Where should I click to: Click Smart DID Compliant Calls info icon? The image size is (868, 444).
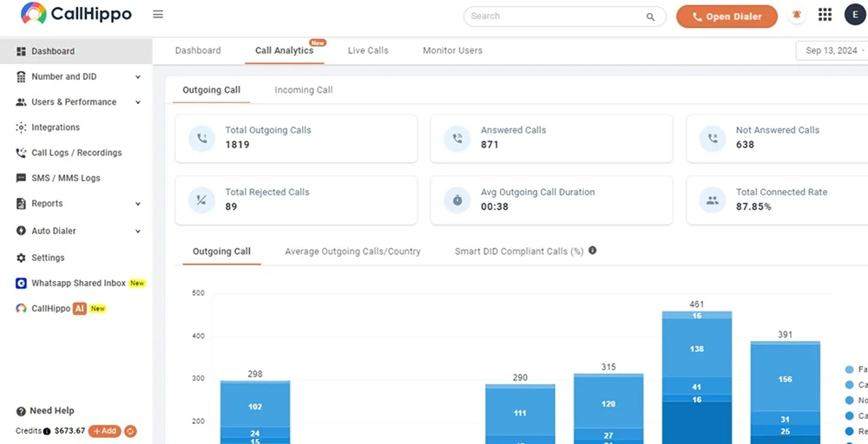592,251
